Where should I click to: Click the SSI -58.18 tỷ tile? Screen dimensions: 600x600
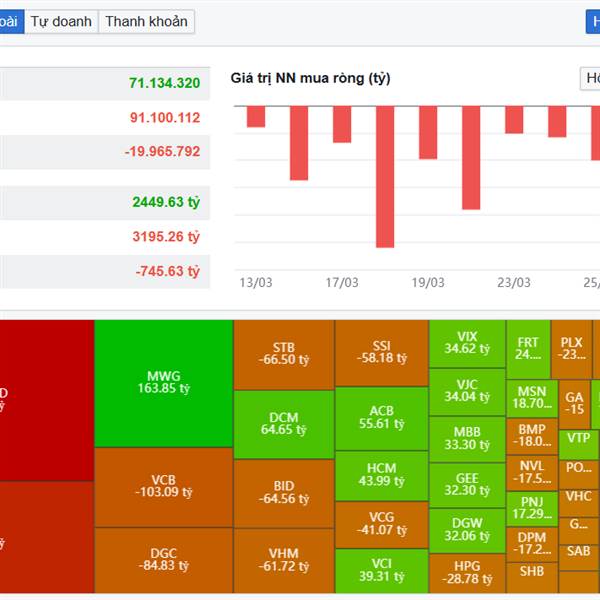382,353
